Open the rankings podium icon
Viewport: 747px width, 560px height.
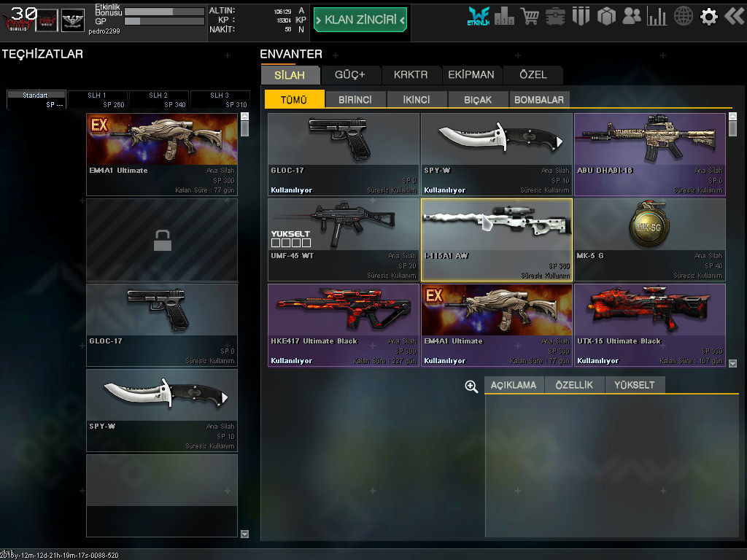tap(504, 17)
